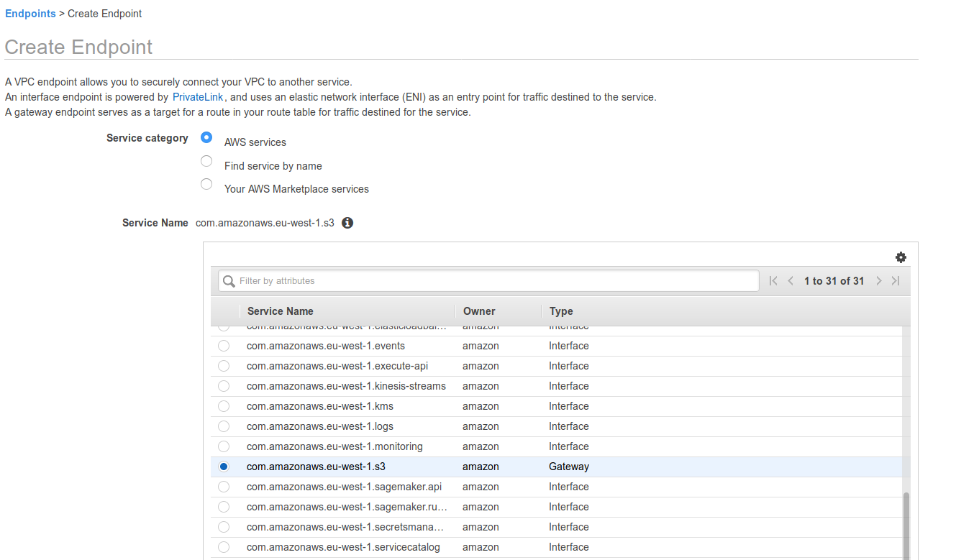This screenshot has width=956, height=560.
Task: Open the Endpoints breadcrumb link
Action: pos(30,13)
